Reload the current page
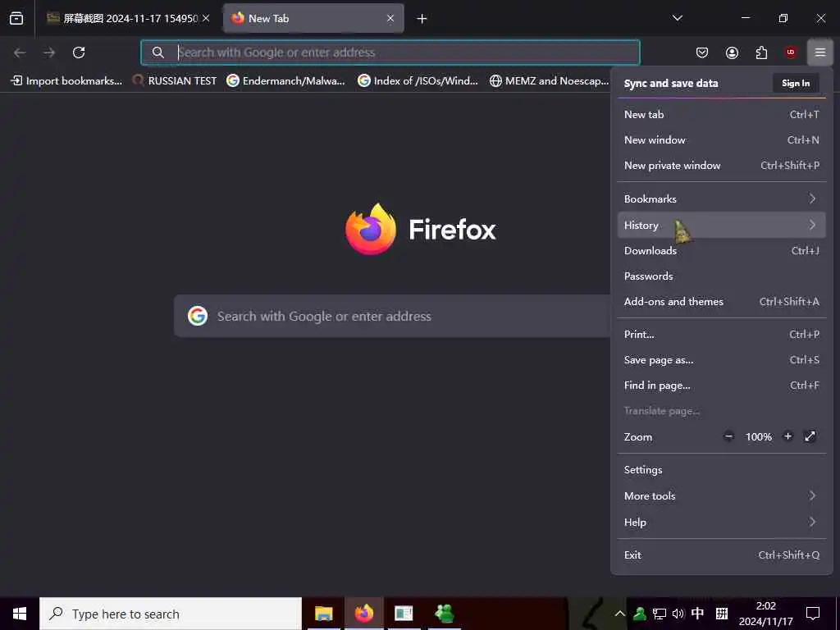Image resolution: width=840 pixels, height=630 pixels. 79,52
